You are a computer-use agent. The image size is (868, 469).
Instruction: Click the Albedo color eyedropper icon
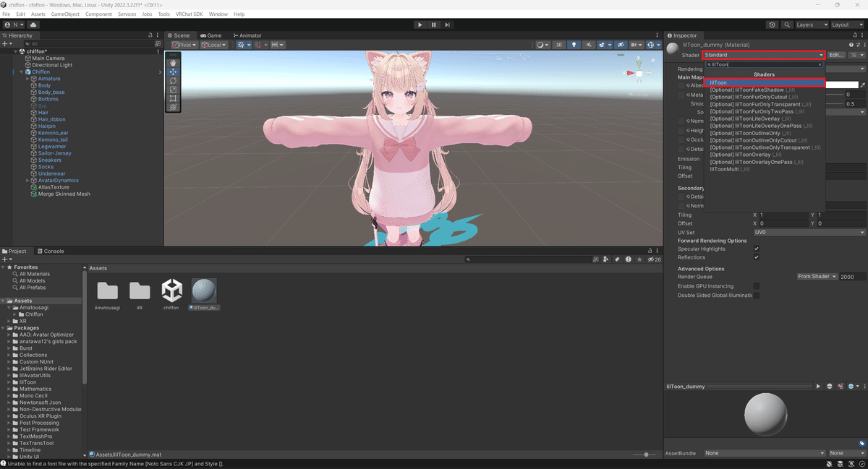click(862, 85)
